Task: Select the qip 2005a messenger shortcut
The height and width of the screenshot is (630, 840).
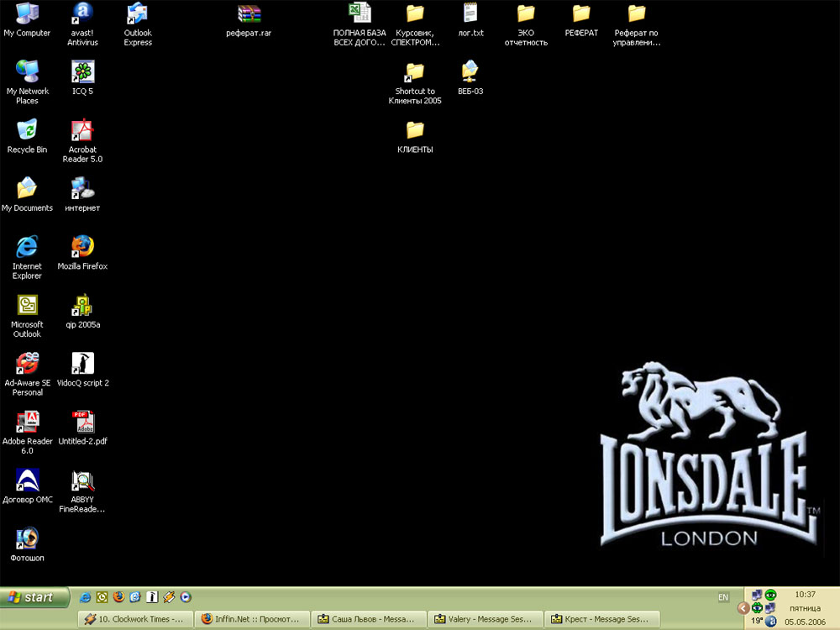Action: 82,312
